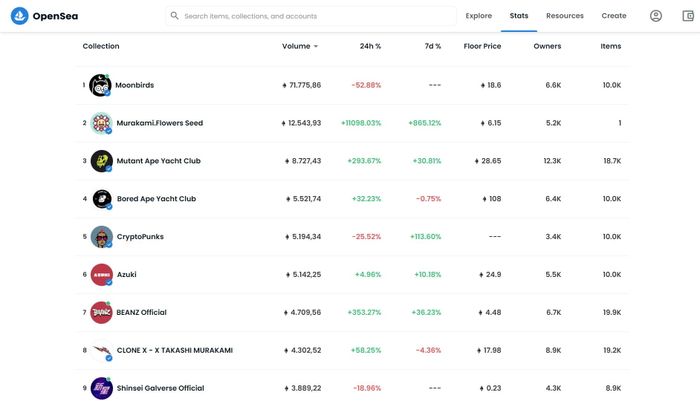
Task: Focus the search items input field
Action: [311, 16]
